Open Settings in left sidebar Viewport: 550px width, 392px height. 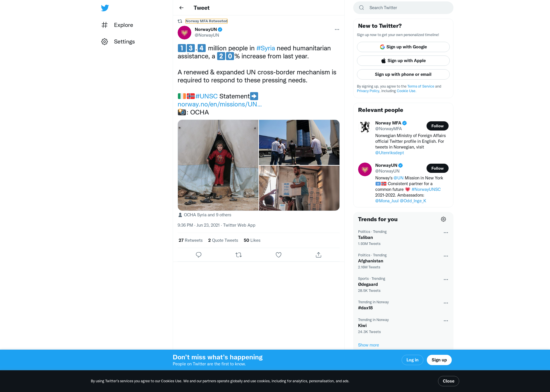[x=118, y=41]
